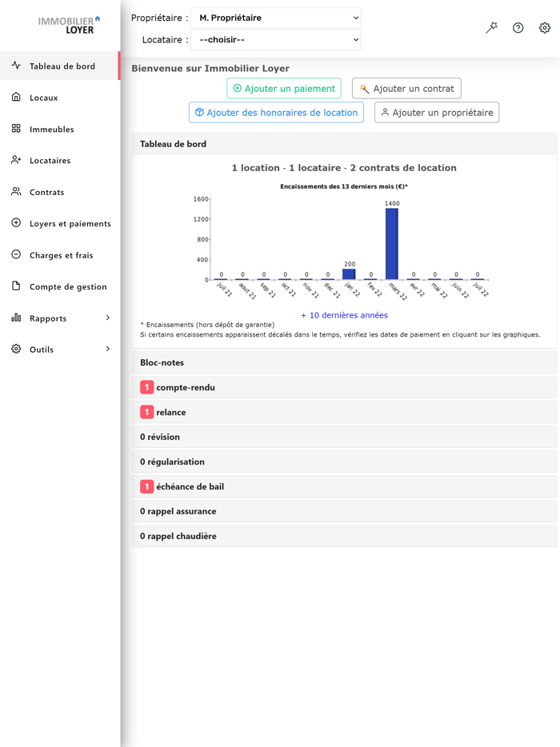The width and height of the screenshot is (560, 747).
Task: Open the settings gear icon
Action: (545, 27)
